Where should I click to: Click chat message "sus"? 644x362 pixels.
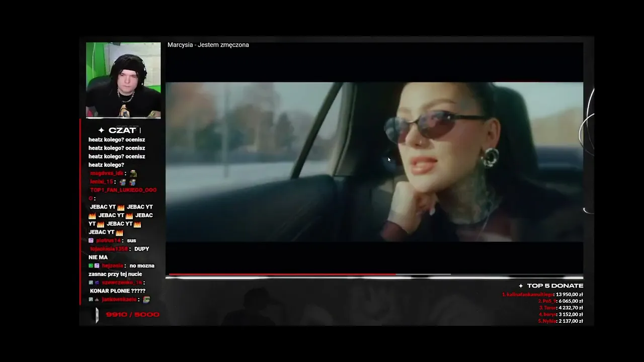point(131,240)
